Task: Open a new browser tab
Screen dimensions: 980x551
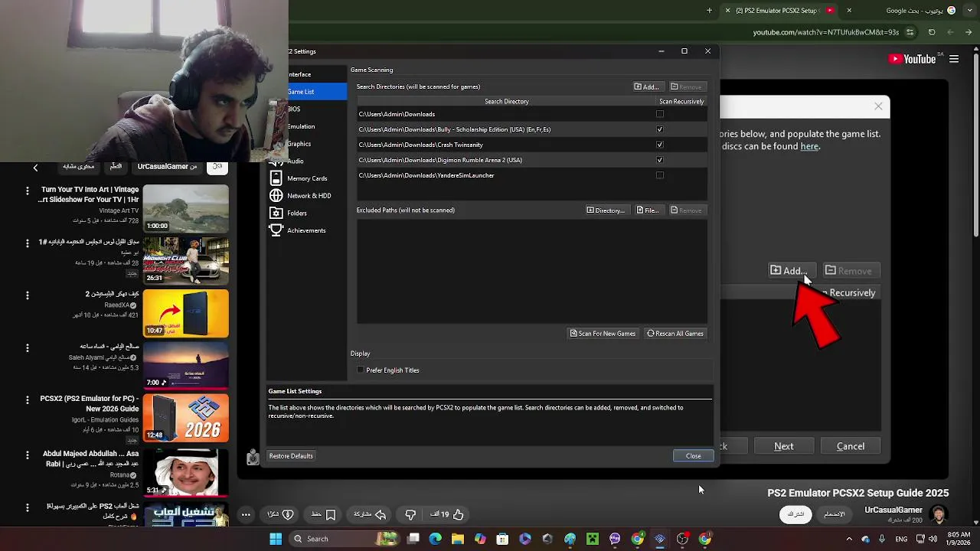Action: pyautogui.click(x=709, y=11)
